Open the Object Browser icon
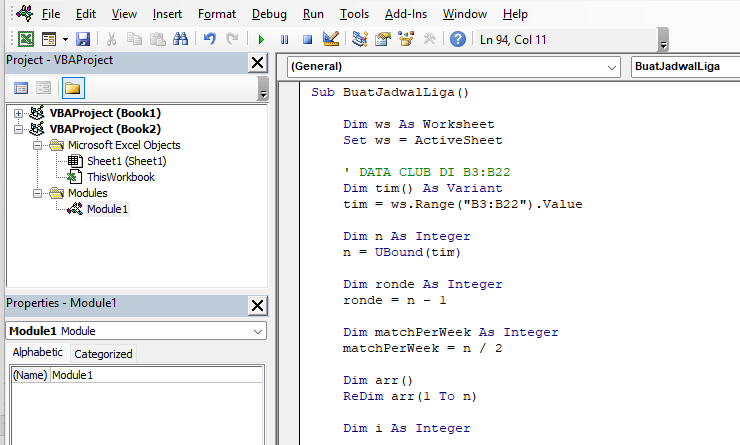 pos(406,39)
